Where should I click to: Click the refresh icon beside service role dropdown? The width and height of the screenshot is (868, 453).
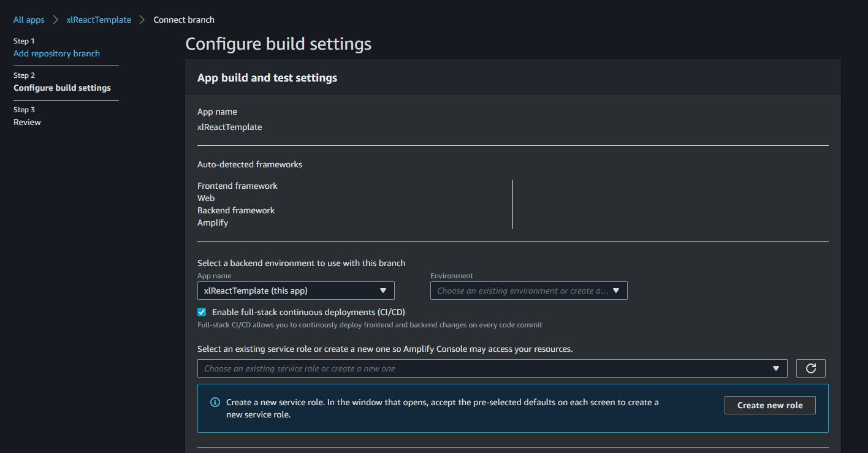point(810,368)
